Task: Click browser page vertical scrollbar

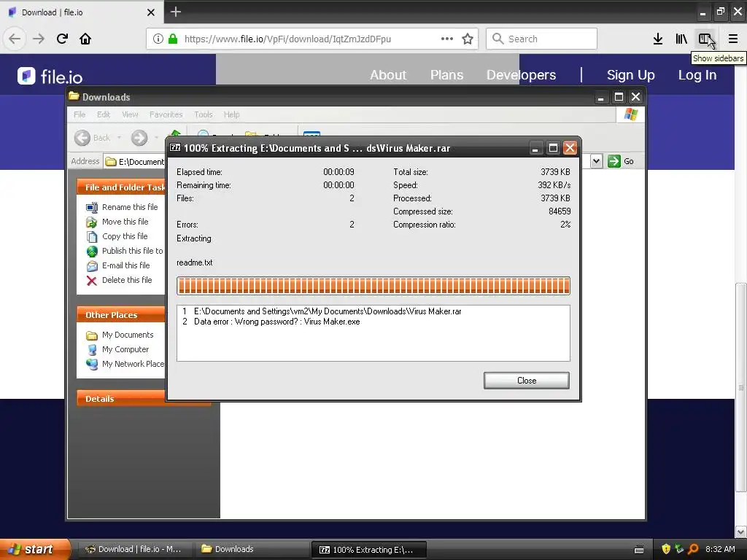Action: pos(741,386)
